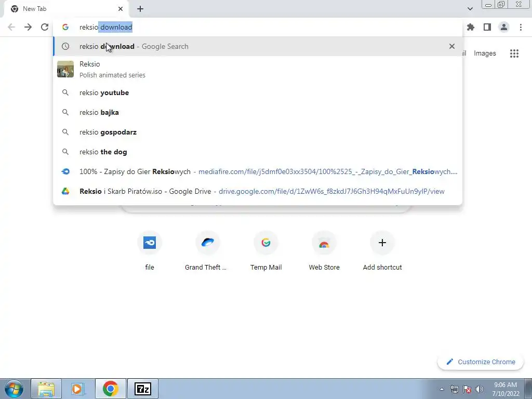This screenshot has height=399, width=532.
Task: Click the search magnifier beside 'reksio the dog'
Action: (x=65, y=152)
